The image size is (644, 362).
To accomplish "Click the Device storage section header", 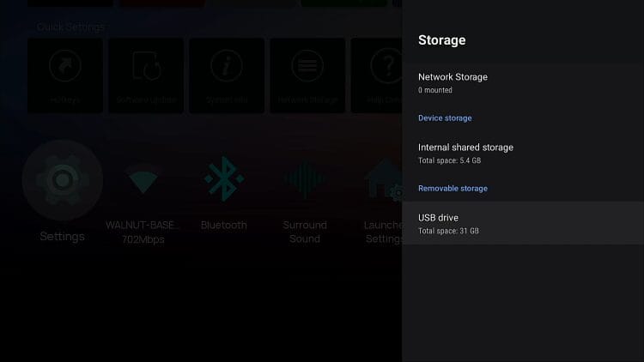I will (x=445, y=118).
